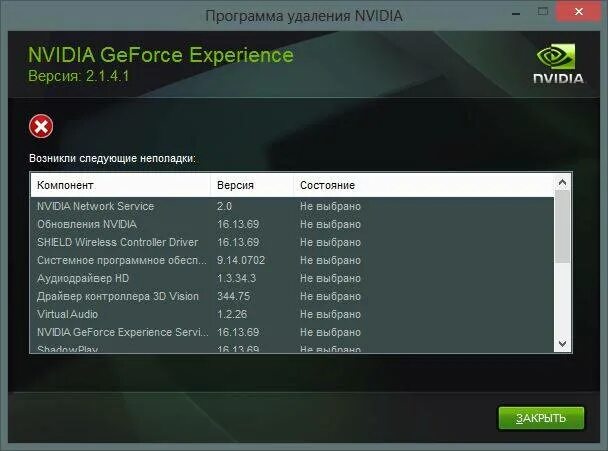Click the Версия: 2.1.4.1 text
608x451 pixels.
click(x=78, y=76)
